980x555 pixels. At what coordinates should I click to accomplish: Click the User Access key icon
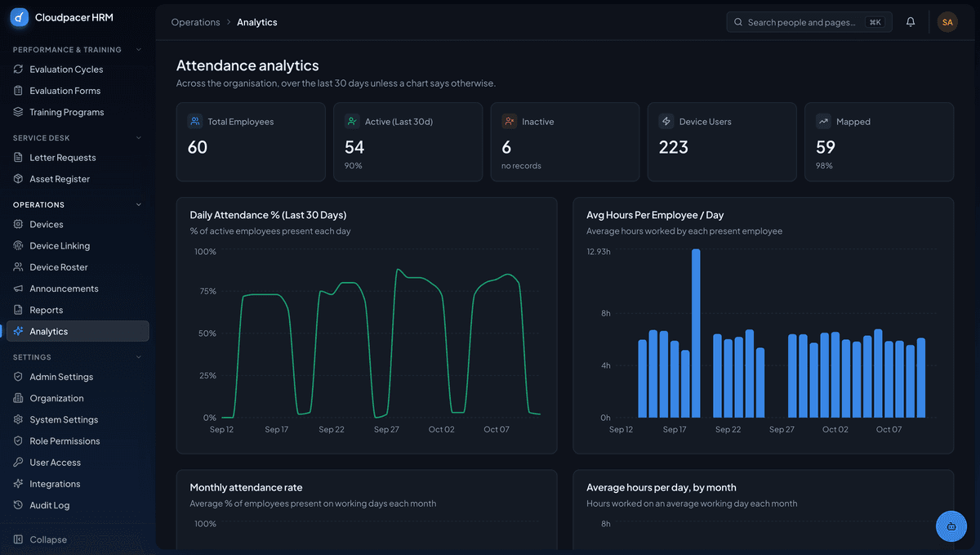(19, 462)
